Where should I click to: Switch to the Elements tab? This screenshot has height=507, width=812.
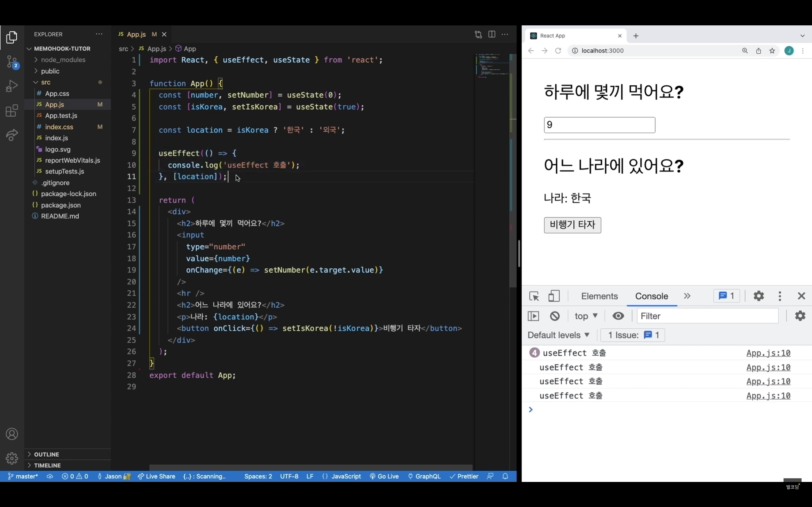coord(599,296)
